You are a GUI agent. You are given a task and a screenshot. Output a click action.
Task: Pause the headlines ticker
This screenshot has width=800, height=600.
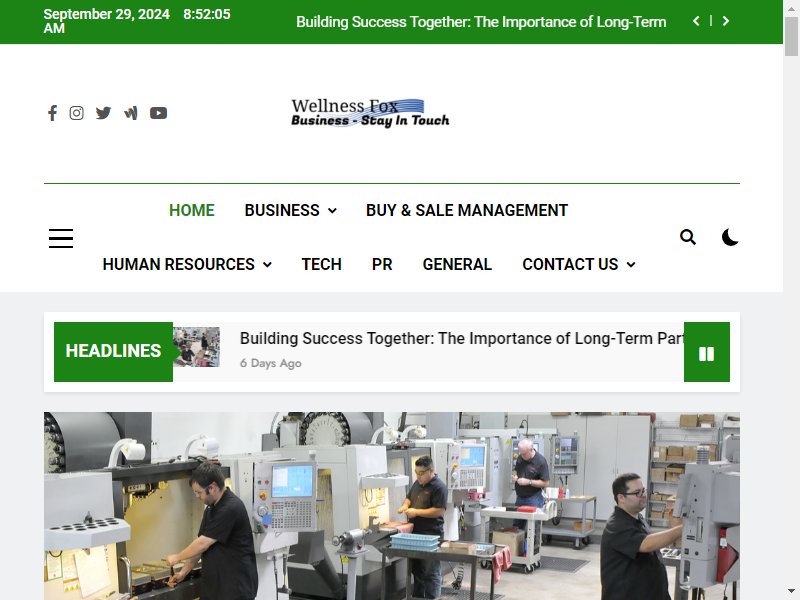pos(707,352)
